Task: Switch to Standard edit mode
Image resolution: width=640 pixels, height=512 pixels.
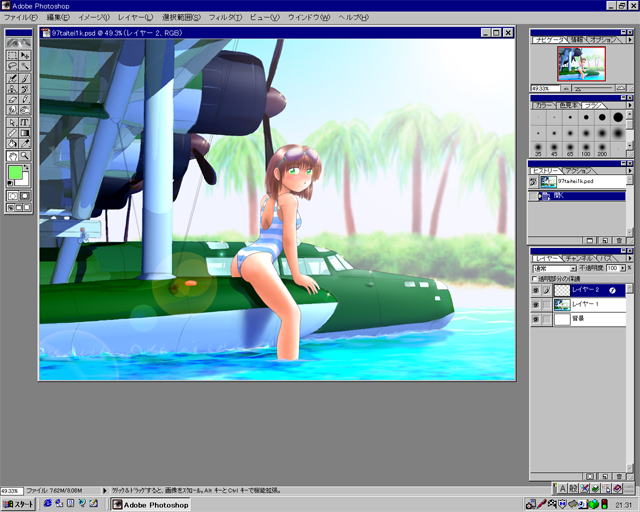Action: pyautogui.click(x=13, y=196)
